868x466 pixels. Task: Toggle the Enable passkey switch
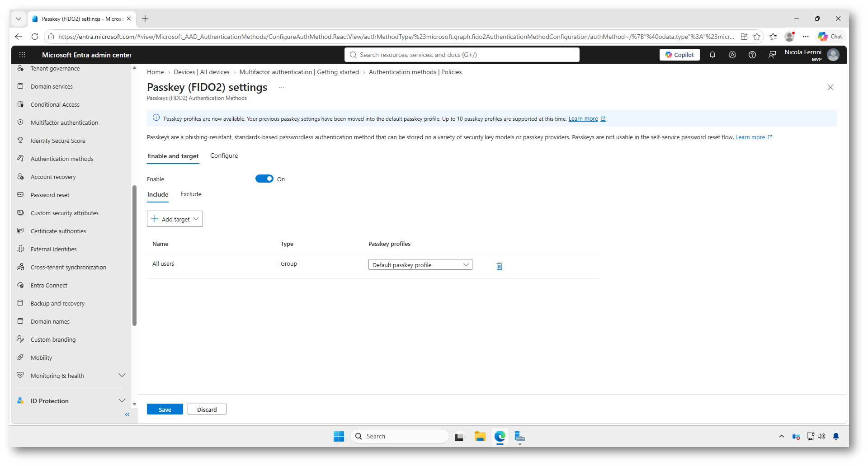coord(264,179)
